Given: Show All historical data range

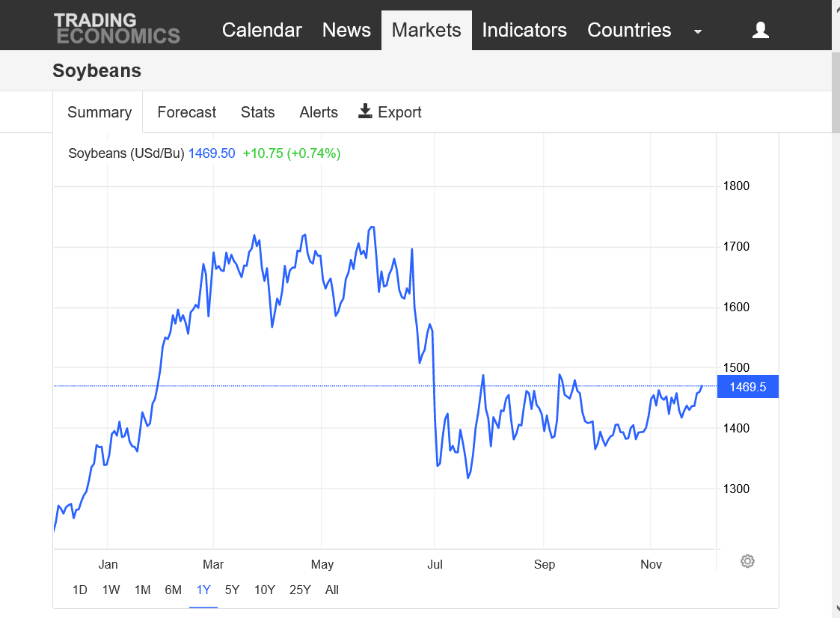Looking at the screenshot, I should pos(332,590).
